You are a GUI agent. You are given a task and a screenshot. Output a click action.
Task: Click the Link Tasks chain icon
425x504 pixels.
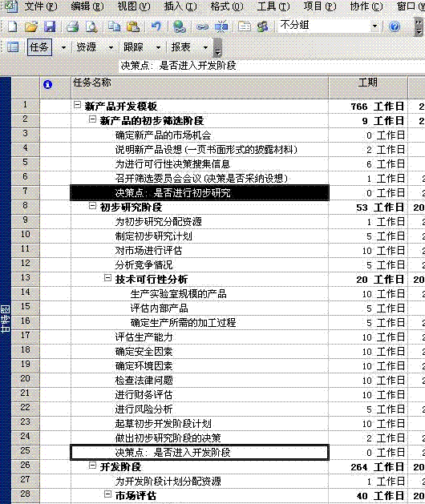pyautogui.click(x=202, y=26)
